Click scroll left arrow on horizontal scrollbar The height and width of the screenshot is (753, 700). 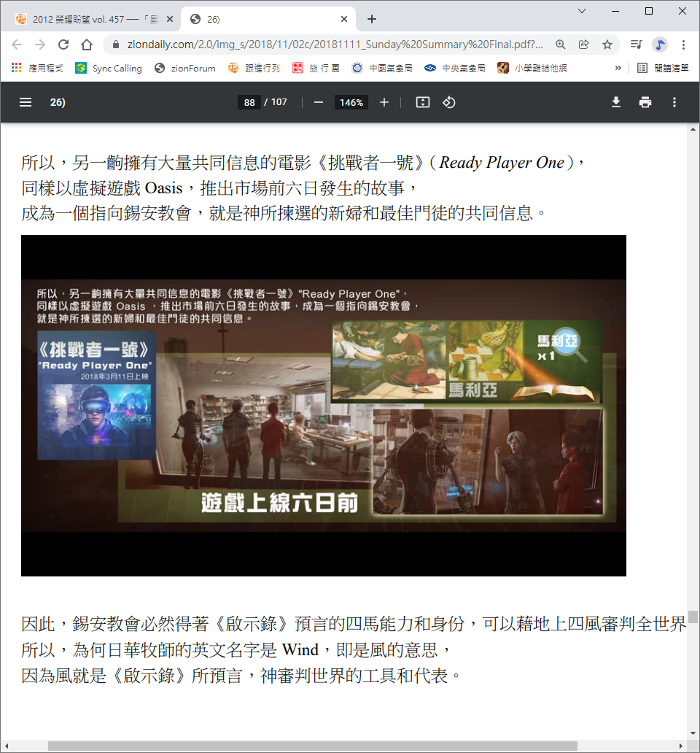click(x=7, y=746)
